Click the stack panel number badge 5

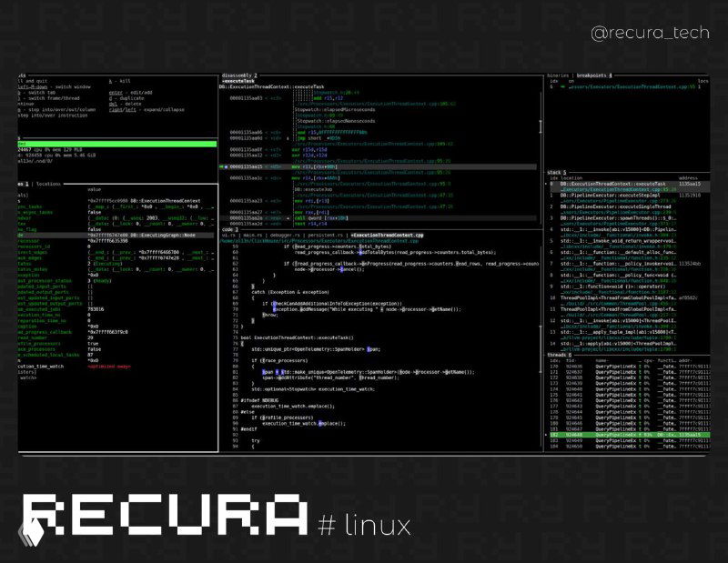click(x=564, y=171)
